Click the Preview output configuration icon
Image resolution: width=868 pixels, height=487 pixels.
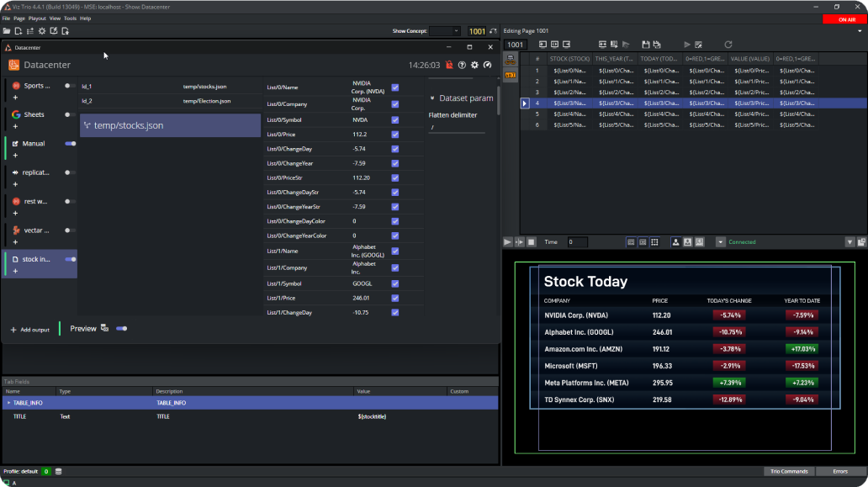pos(104,328)
